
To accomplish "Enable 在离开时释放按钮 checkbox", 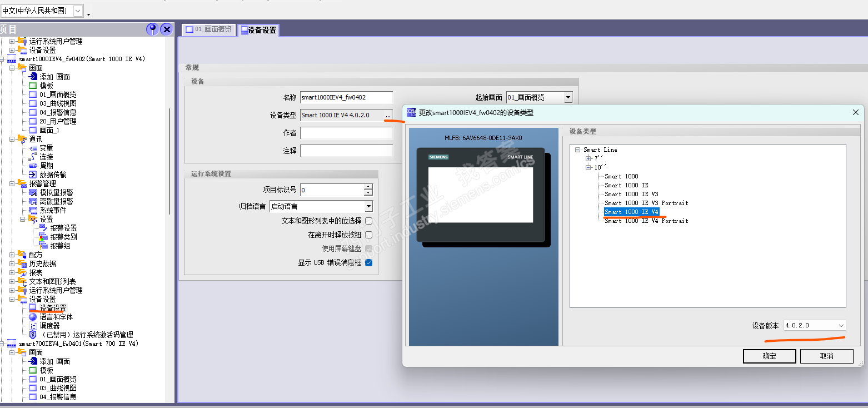I will pyautogui.click(x=368, y=235).
